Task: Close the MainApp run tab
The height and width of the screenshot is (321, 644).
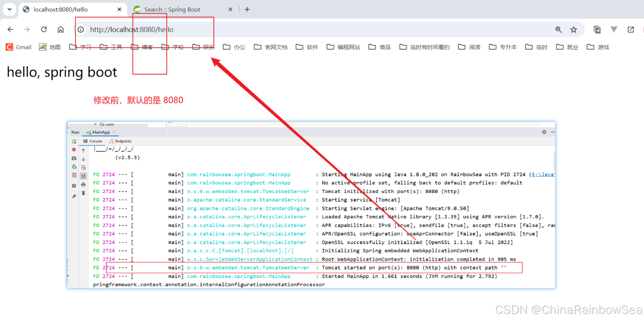Action: [114, 132]
